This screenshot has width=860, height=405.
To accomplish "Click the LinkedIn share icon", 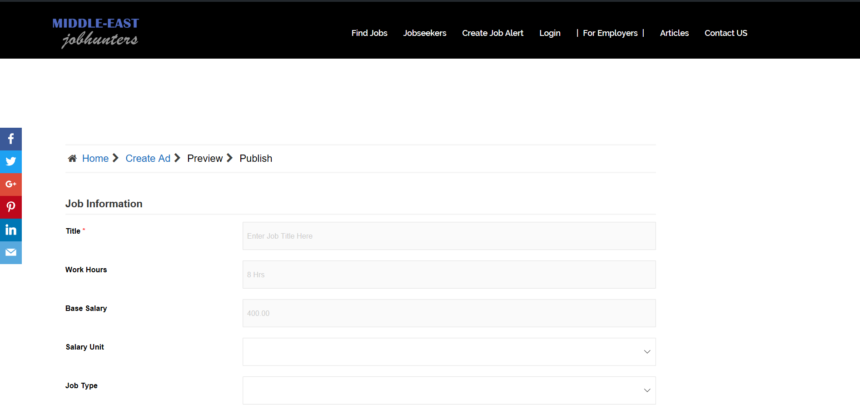I will coord(10,230).
